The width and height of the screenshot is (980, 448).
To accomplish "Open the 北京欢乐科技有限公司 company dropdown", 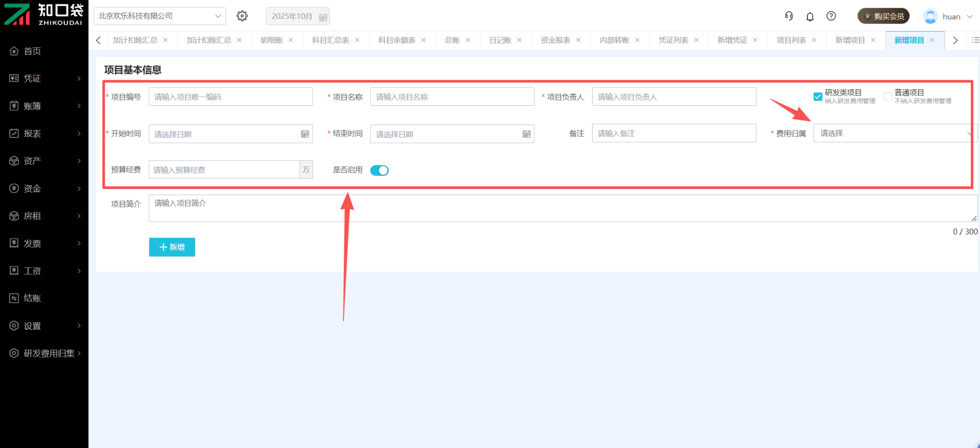I will pos(160,16).
